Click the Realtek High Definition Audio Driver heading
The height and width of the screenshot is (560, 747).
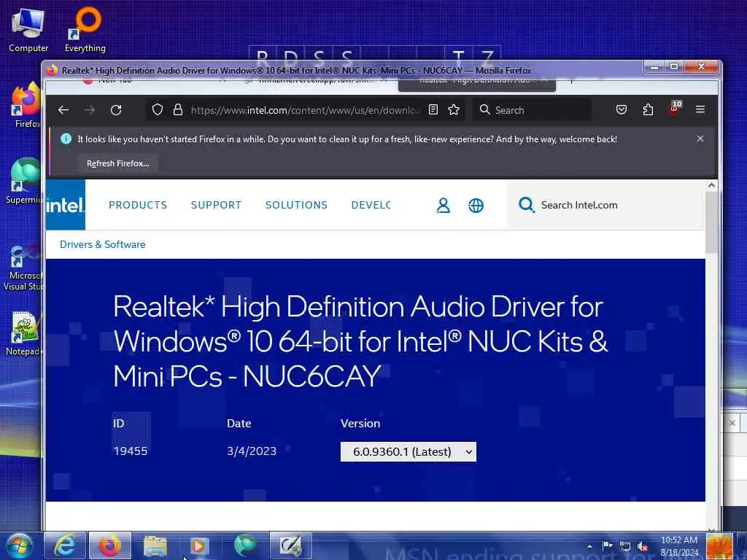(x=360, y=341)
